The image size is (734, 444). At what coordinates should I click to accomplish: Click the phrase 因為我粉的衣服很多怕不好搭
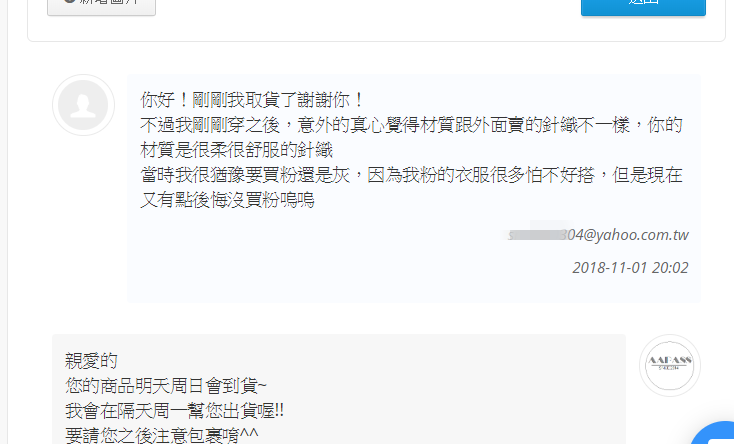click(x=481, y=175)
